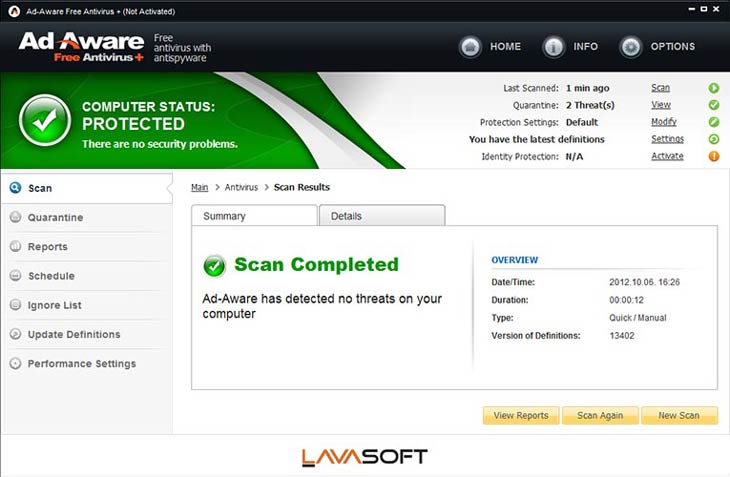
Task: Click the Main breadcrumb link
Action: (x=199, y=188)
